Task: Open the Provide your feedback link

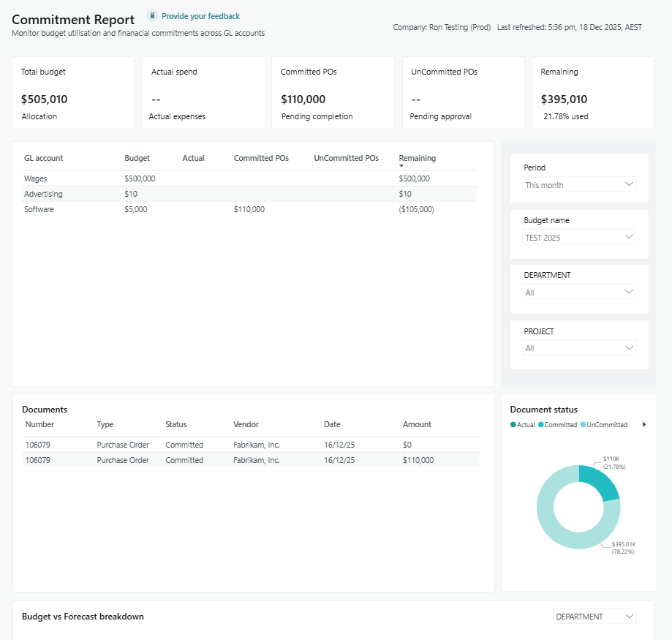Action: 200,16
